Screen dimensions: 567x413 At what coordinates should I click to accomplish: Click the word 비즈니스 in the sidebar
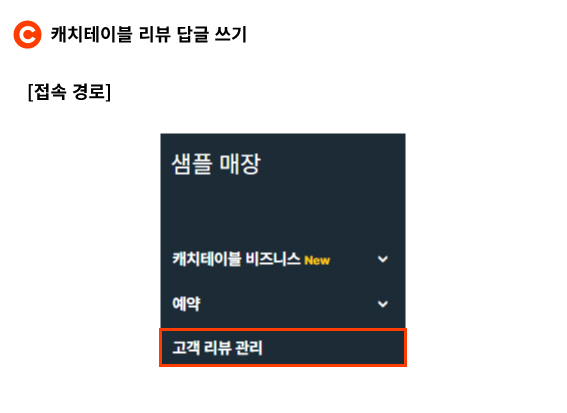coord(273,259)
